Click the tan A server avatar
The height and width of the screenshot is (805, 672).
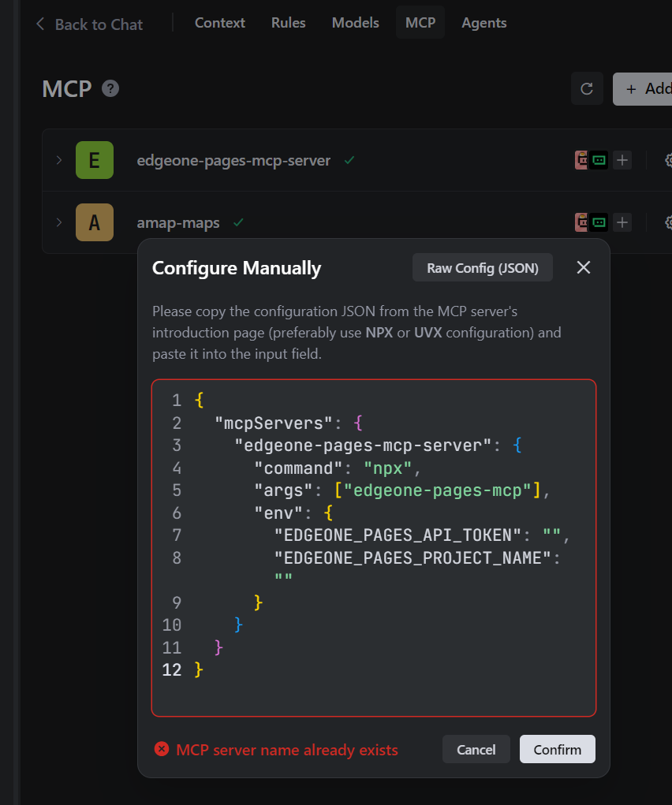pyautogui.click(x=95, y=222)
